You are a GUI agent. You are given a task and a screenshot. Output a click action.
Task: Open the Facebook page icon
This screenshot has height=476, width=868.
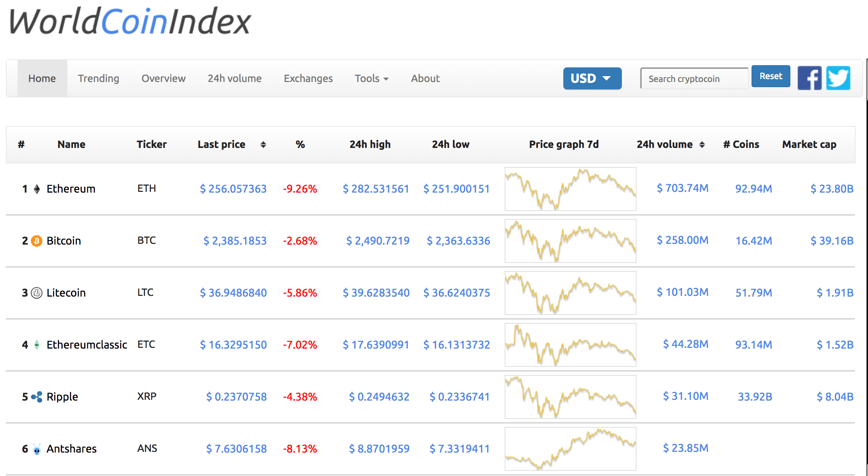pyautogui.click(x=810, y=78)
